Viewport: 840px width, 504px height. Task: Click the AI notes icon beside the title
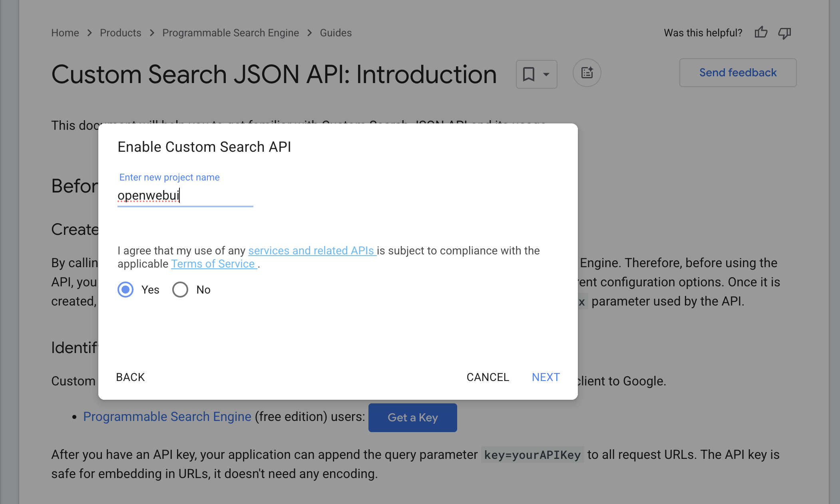(x=587, y=73)
